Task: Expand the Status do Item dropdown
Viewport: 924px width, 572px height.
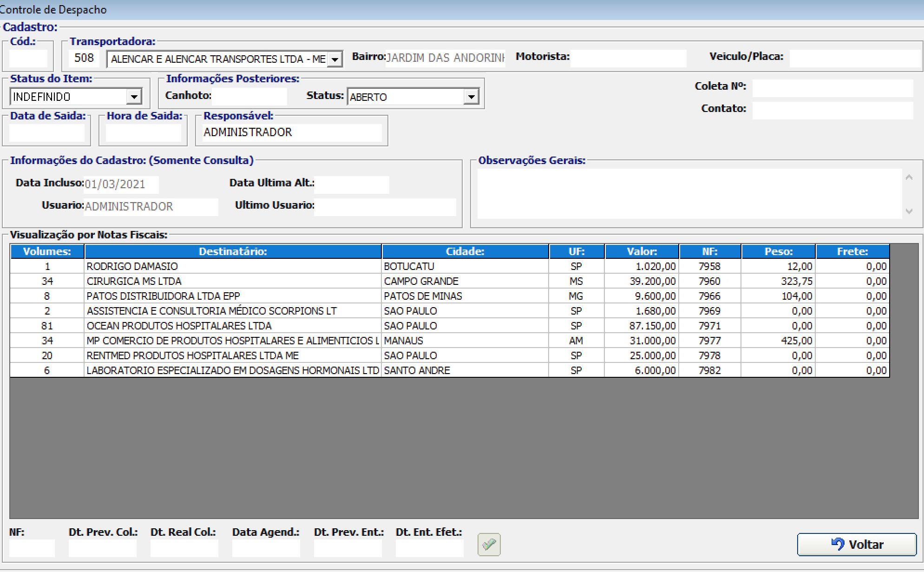Action: (x=134, y=97)
